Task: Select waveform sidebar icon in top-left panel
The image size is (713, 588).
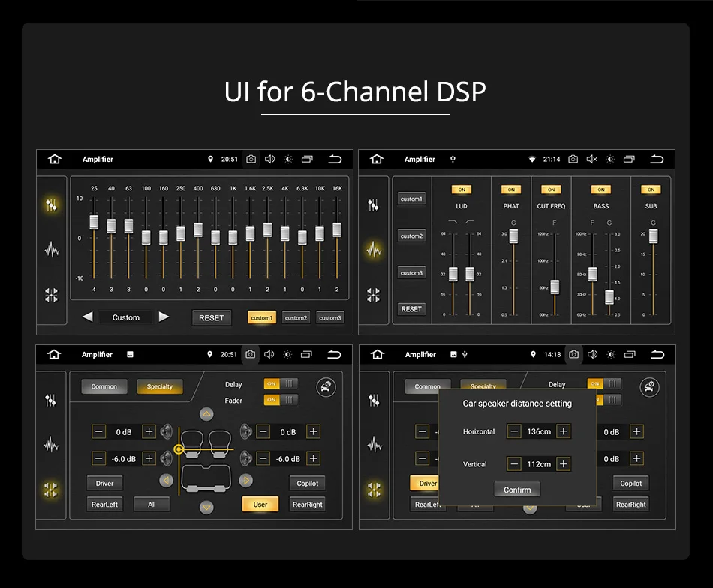Action: point(51,250)
